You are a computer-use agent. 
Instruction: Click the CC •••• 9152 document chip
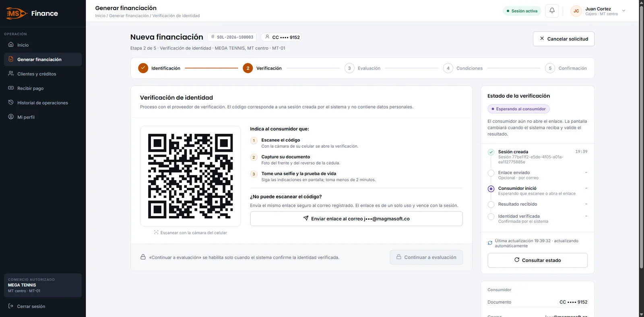click(282, 37)
